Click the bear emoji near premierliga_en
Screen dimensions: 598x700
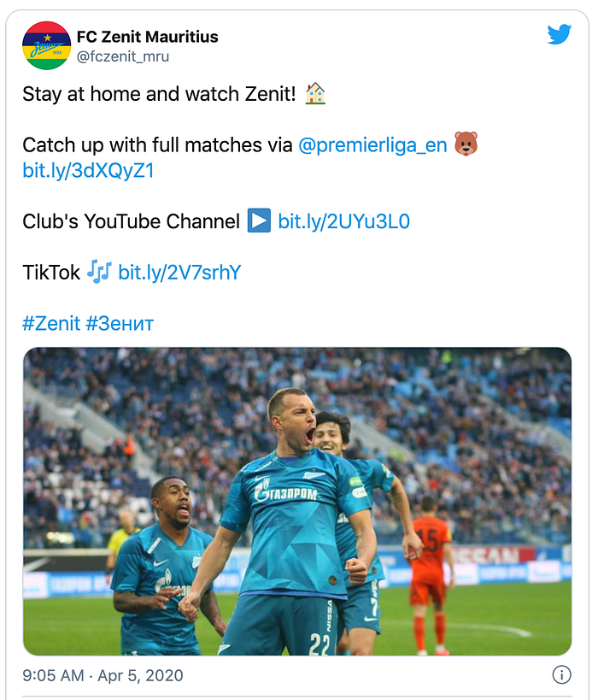coord(466,144)
